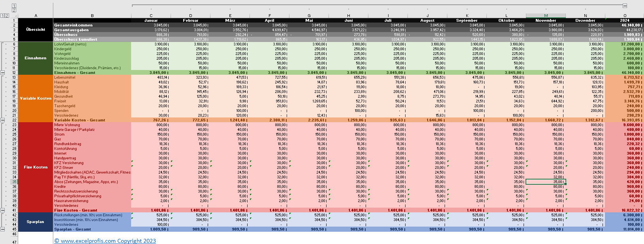Collapse the monthly columns group
The height and width of the screenshot is (244, 644).
[x=625, y=6]
